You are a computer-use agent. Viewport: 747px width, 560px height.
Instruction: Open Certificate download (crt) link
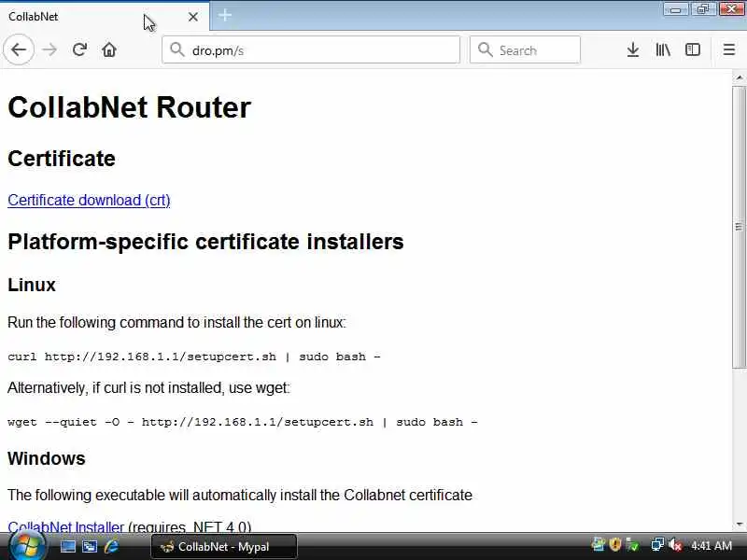89,200
